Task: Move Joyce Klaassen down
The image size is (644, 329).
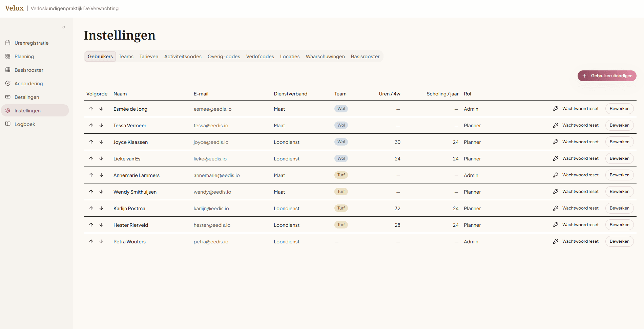Action: (101, 142)
